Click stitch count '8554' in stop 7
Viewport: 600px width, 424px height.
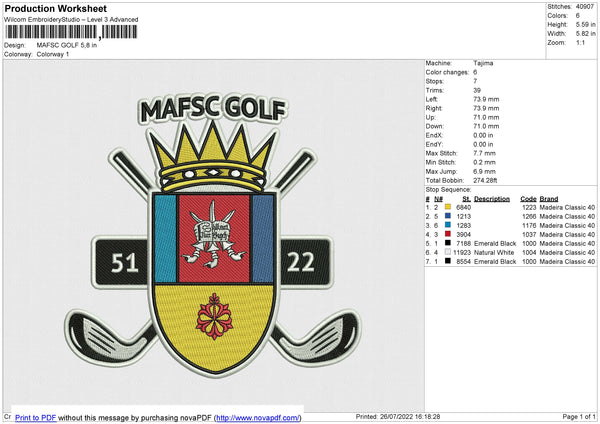(x=463, y=262)
